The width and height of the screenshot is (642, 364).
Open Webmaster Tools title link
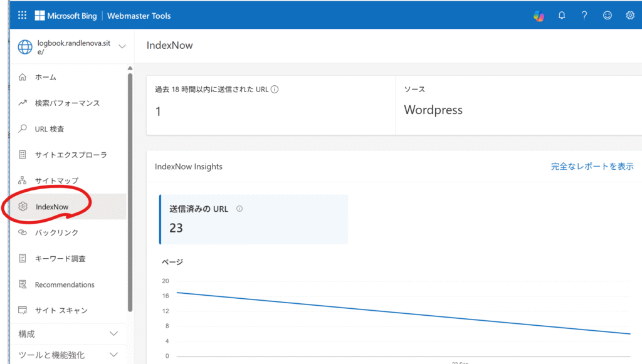[139, 16]
